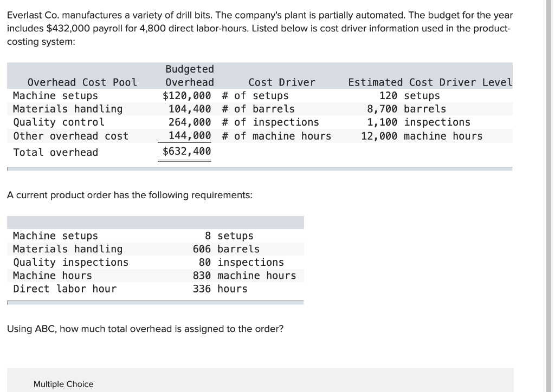This screenshot has width=555, height=392.
Task: Click the '80 inspections' order requirement
Action: (241, 262)
